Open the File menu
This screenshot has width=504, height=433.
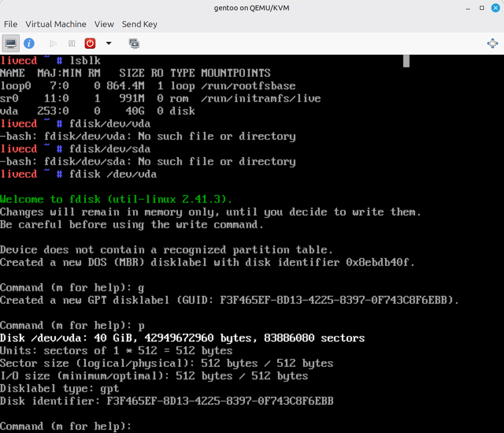[x=11, y=24]
